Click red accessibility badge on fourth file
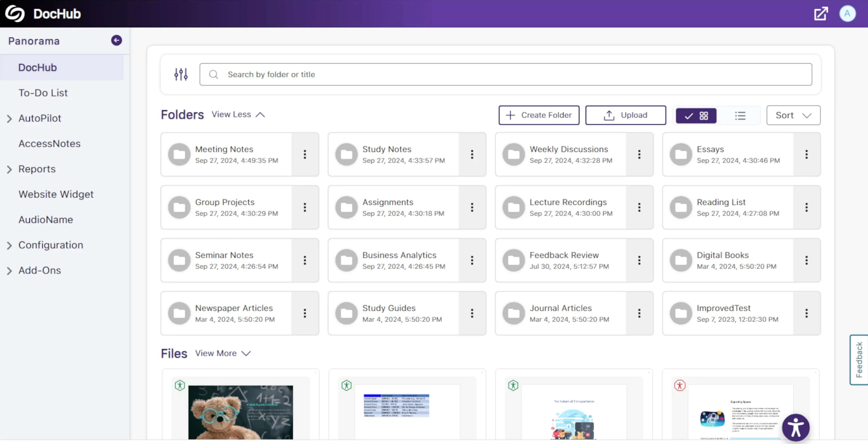The image size is (868, 444). 680,385
